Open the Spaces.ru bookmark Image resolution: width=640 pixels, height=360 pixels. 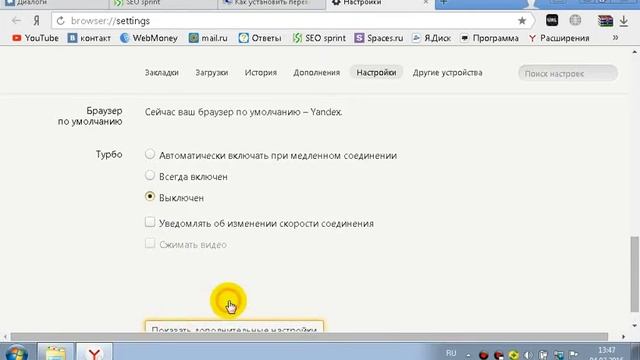(x=379, y=38)
